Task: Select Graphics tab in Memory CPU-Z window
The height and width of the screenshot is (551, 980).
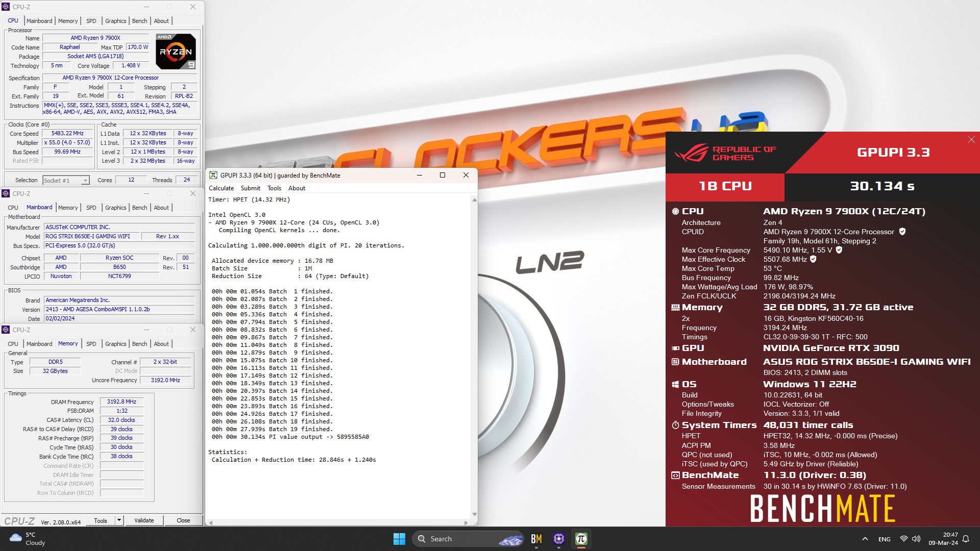Action: coord(116,344)
